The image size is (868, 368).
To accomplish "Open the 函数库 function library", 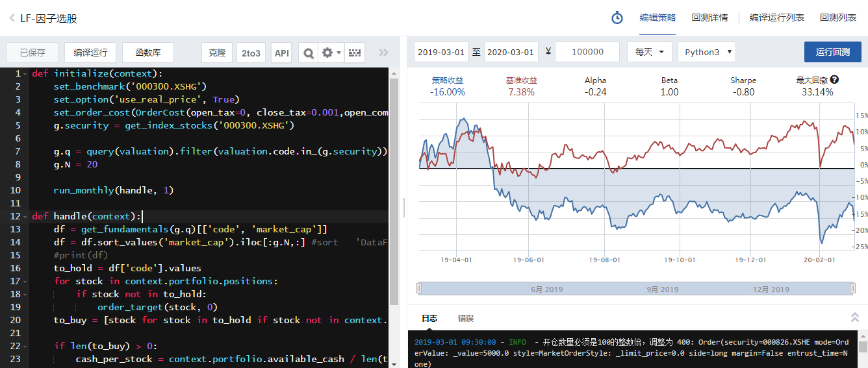I will point(148,53).
